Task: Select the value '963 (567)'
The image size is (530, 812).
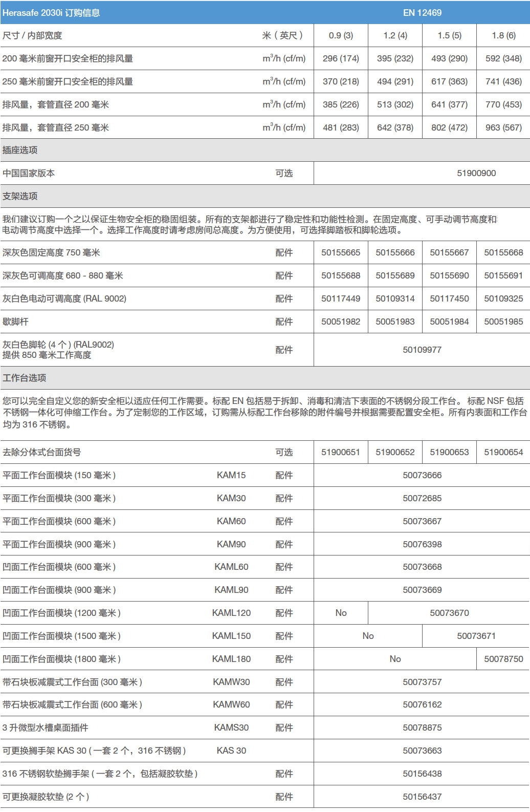Action: click(x=503, y=127)
